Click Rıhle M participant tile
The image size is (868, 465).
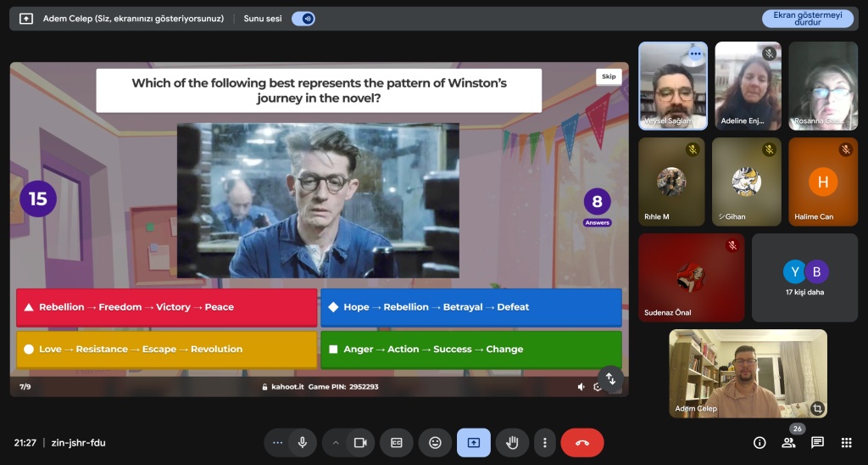671,182
